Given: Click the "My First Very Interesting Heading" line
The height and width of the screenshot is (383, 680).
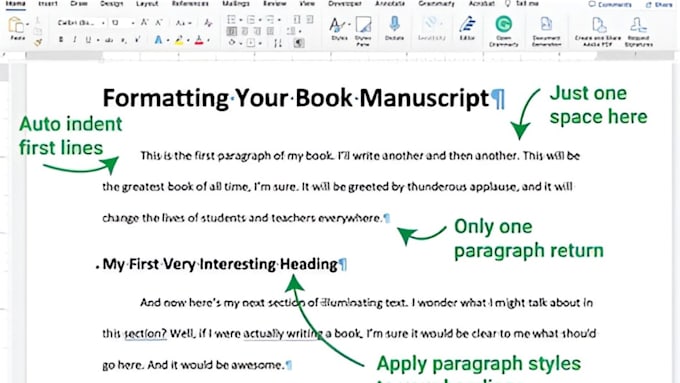Looking at the screenshot, I should [x=220, y=264].
